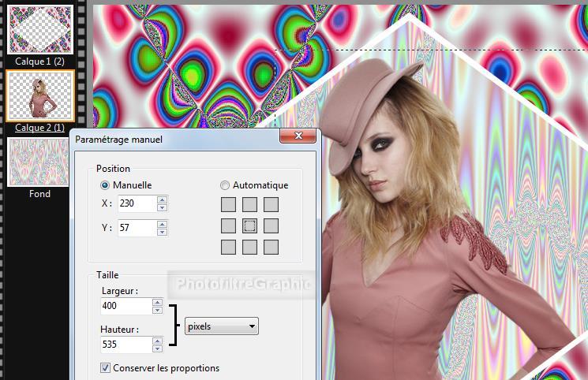Select the Calque 1 layer thumbnail

click(40, 30)
